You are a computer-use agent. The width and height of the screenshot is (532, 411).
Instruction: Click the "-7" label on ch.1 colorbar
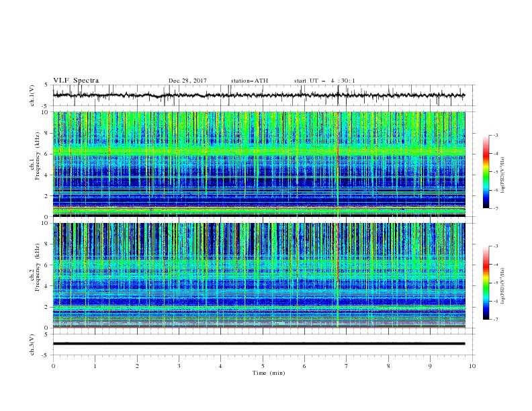[x=496, y=208]
